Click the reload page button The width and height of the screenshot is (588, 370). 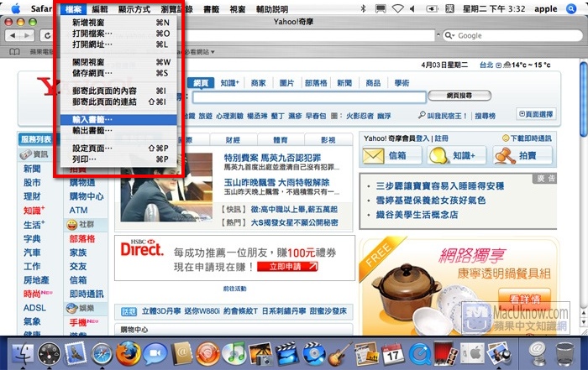pos(48,35)
